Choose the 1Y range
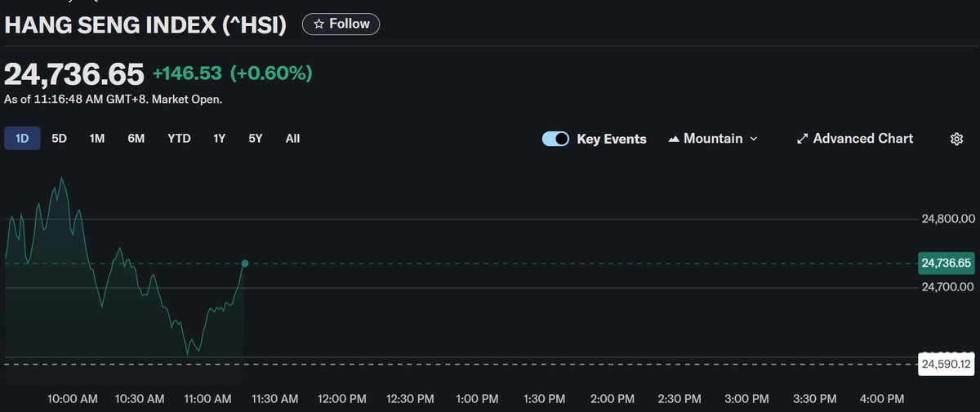This screenshot has width=980, height=412. [x=219, y=139]
